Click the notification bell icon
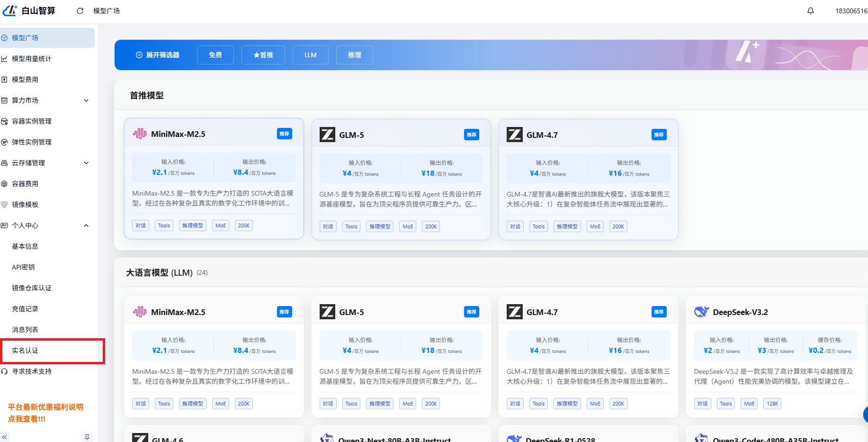Image resolution: width=868 pixels, height=442 pixels. click(811, 10)
